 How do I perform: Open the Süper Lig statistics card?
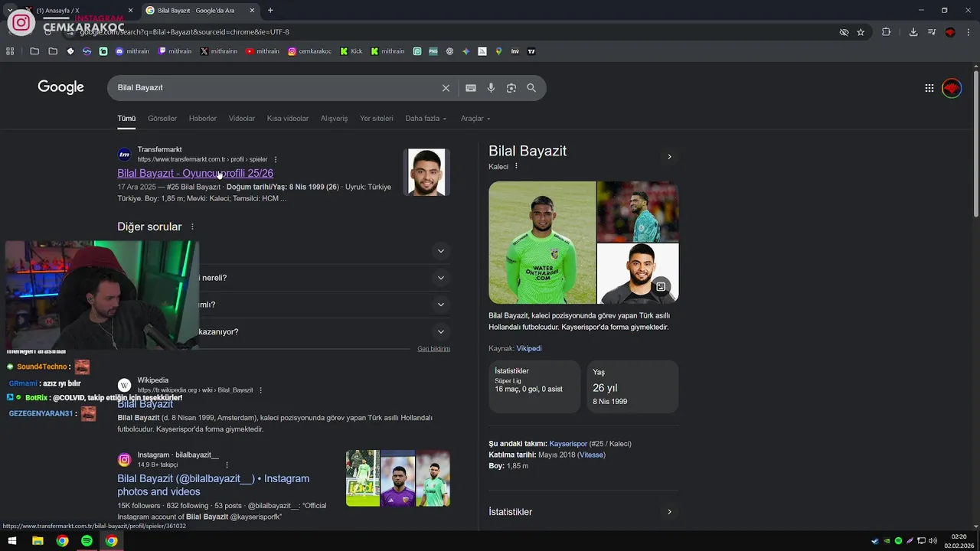pyautogui.click(x=534, y=386)
